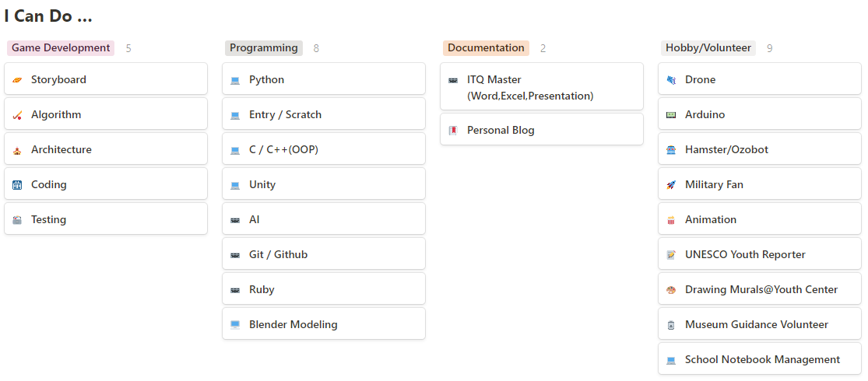This screenshot has width=868, height=381.
Task: Click the palette icon by Drawing Murals
Action: pos(671,290)
